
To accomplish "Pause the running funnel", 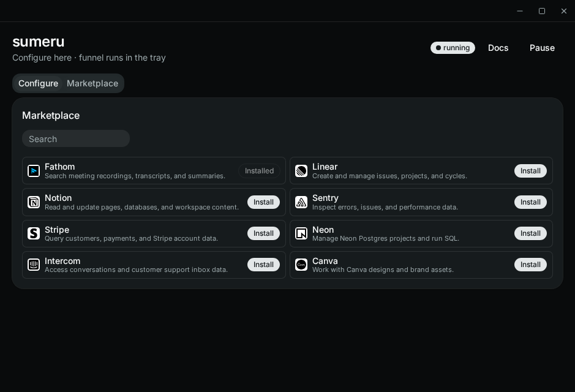I will (x=542, y=48).
